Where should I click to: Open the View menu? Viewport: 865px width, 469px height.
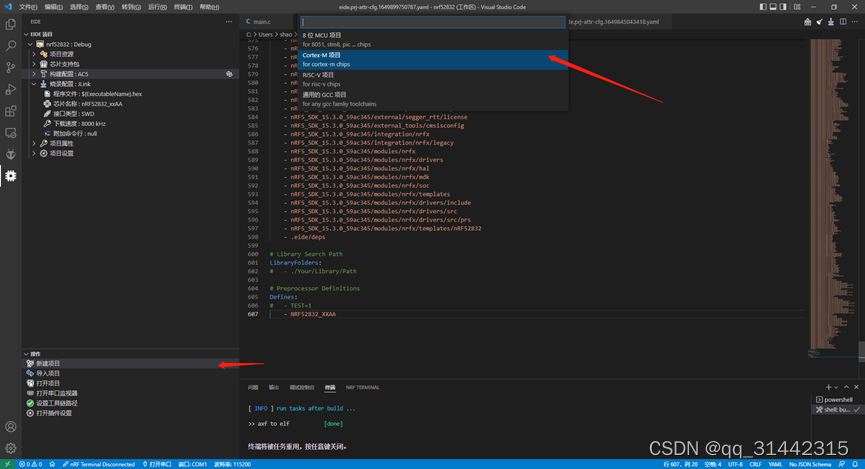pyautogui.click(x=105, y=7)
